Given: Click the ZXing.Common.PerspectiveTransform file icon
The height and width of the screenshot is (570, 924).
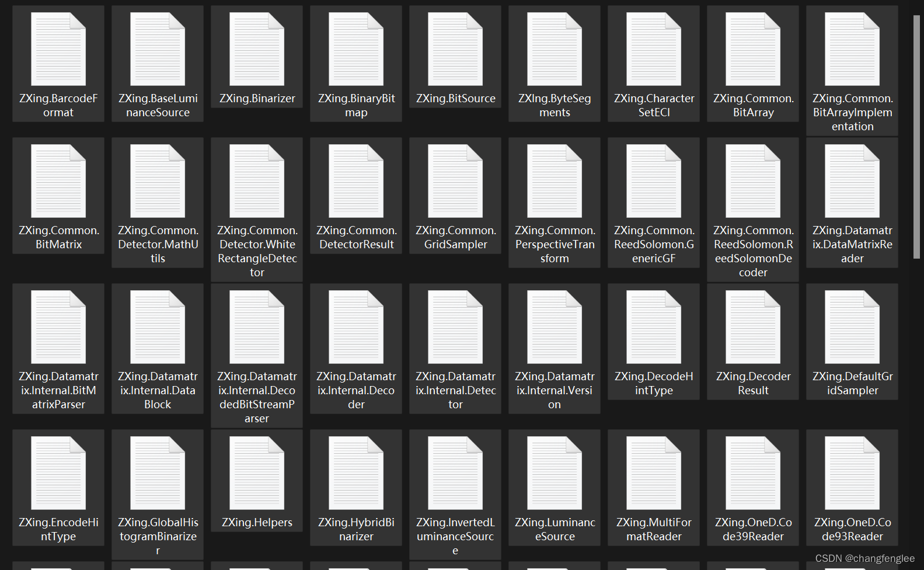Looking at the screenshot, I should pyautogui.click(x=555, y=181).
